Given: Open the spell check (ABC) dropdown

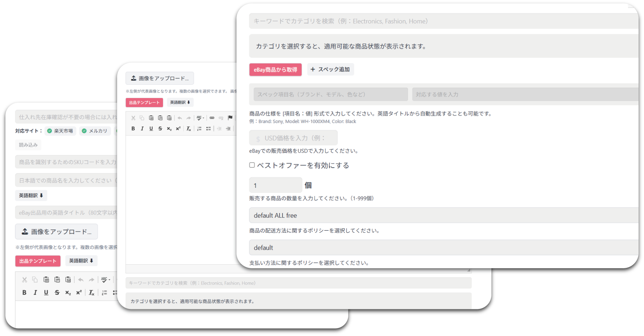Looking at the screenshot, I should 200,118.
